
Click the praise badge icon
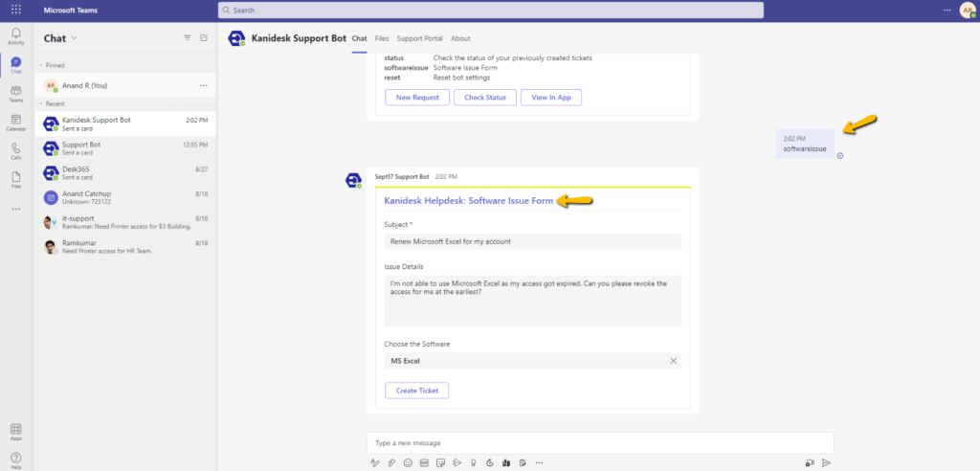[x=473, y=463]
